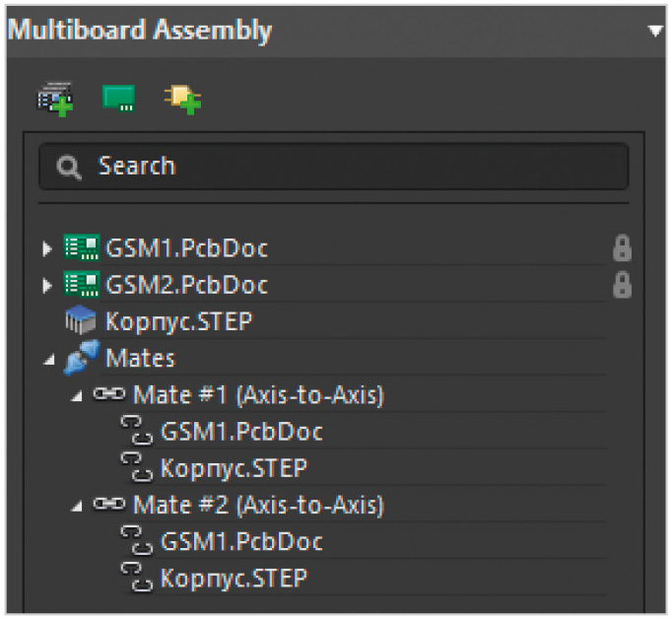Image resolution: width=672 pixels, height=619 pixels.
Task: Toggle the lock on GSM2.PcbDoc
Action: click(x=622, y=286)
